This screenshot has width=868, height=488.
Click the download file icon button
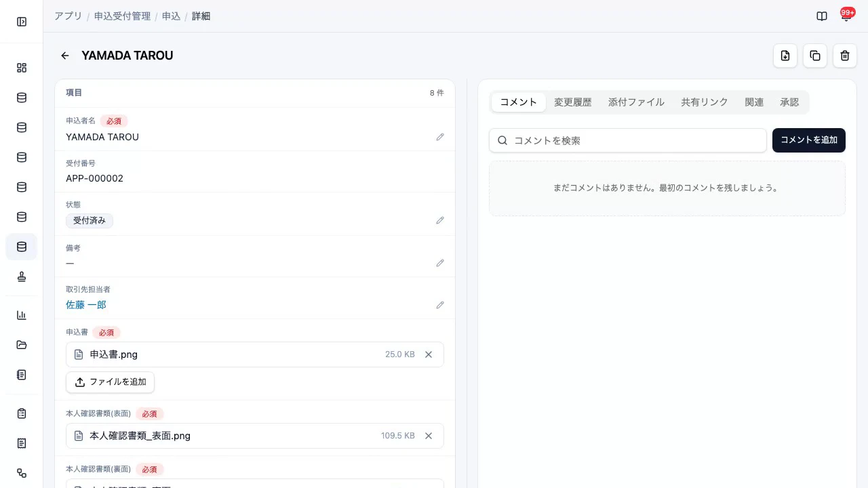tap(785, 56)
